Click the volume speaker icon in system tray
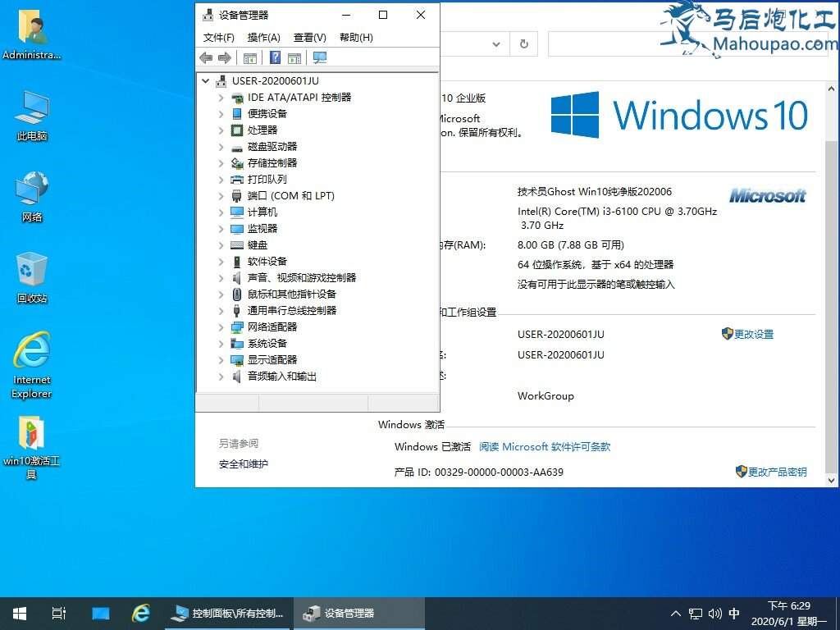This screenshot has height=630, width=840. point(714,613)
